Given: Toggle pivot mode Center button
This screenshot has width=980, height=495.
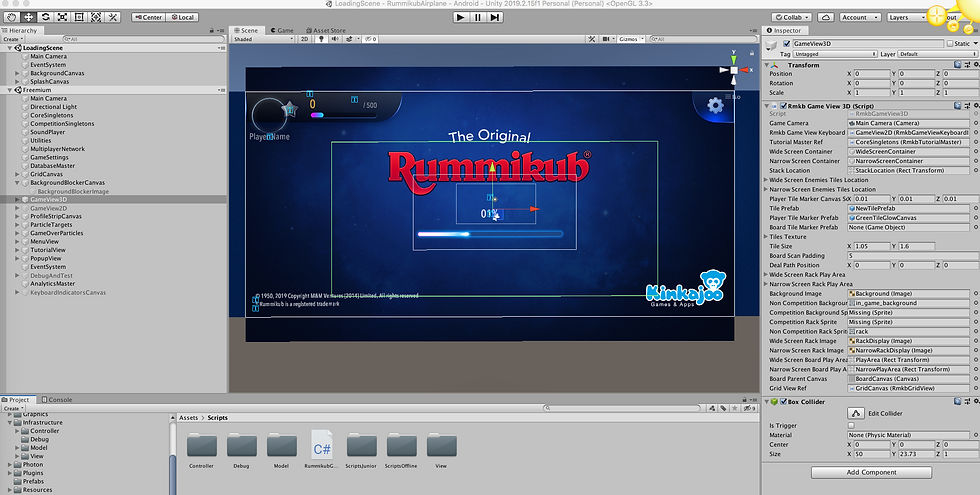Looking at the screenshot, I should (149, 17).
